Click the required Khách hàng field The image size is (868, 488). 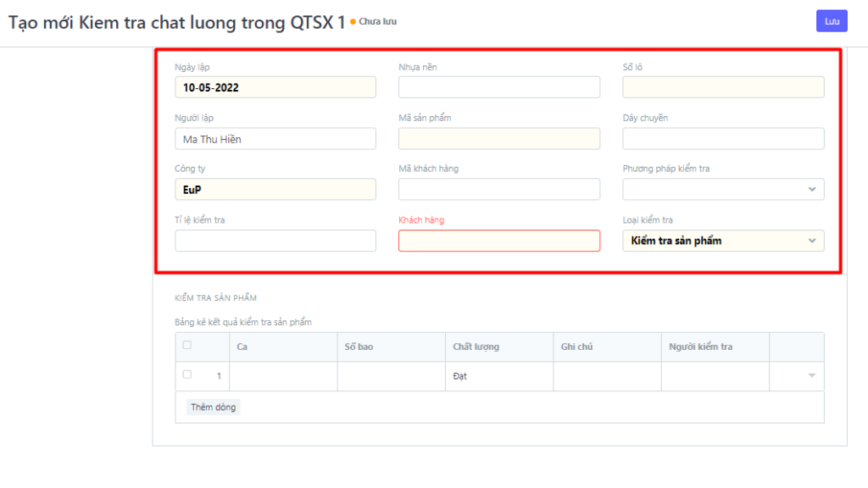[x=499, y=241]
